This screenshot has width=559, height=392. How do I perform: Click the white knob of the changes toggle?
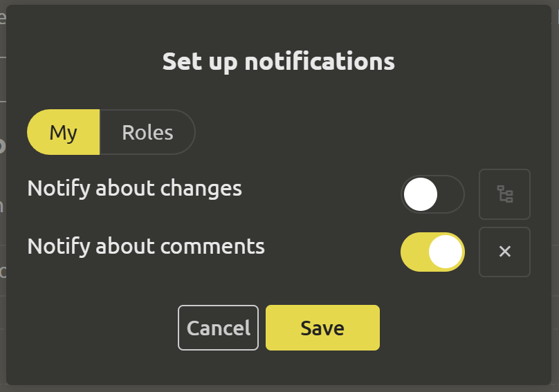(x=421, y=194)
